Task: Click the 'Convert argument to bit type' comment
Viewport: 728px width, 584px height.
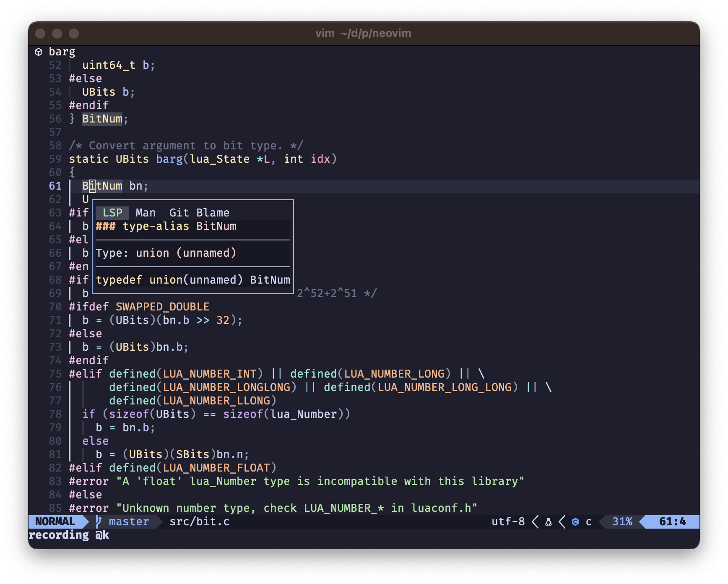Action: click(186, 146)
